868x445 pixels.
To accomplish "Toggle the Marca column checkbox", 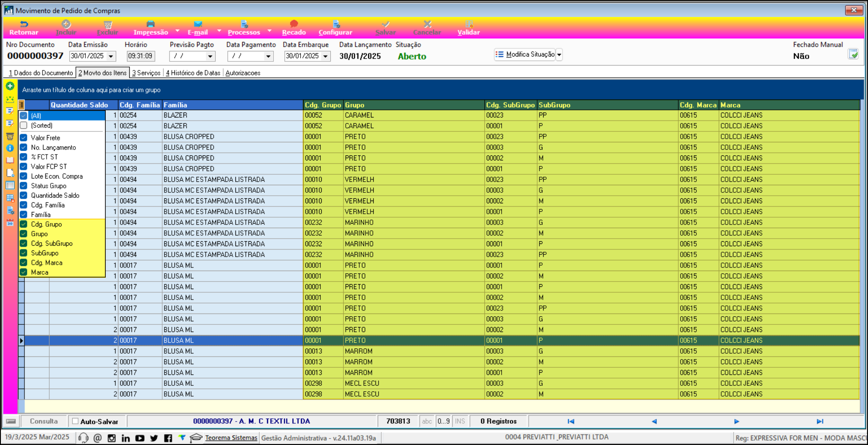I will (23, 272).
